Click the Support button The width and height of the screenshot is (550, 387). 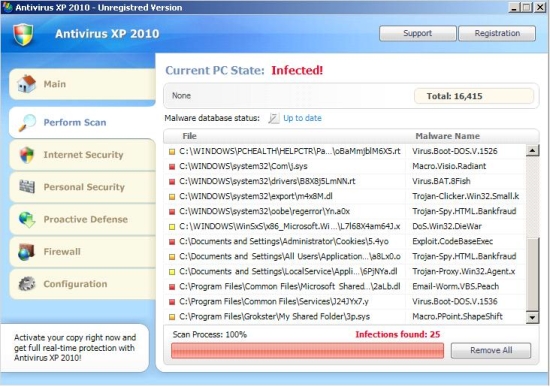(x=417, y=33)
